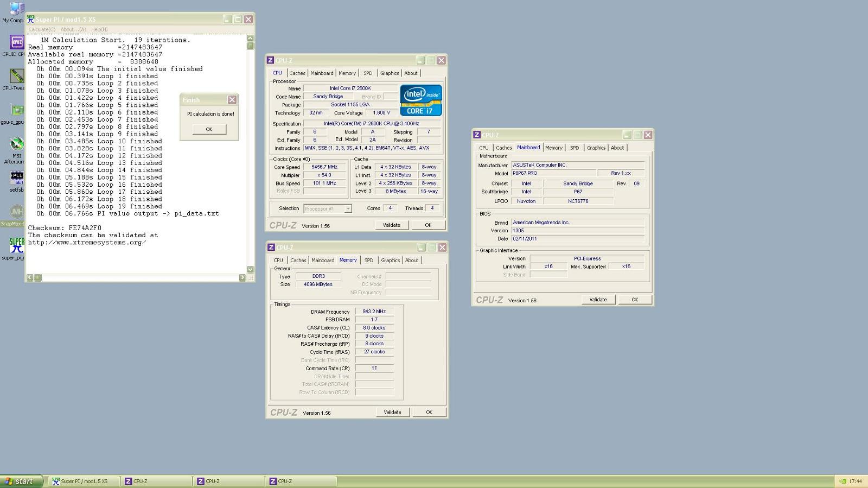Click Validate in Mainboard window
Viewport: 868px width, 488px height.
click(598, 300)
